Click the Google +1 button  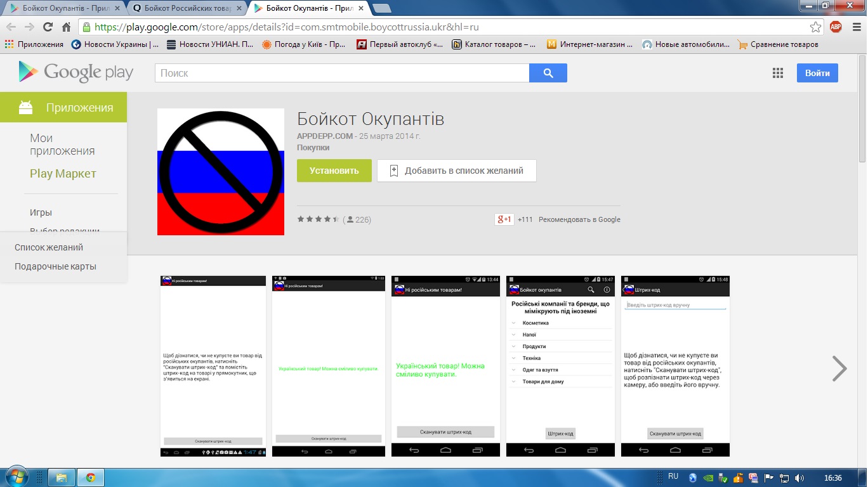pyautogui.click(x=504, y=219)
